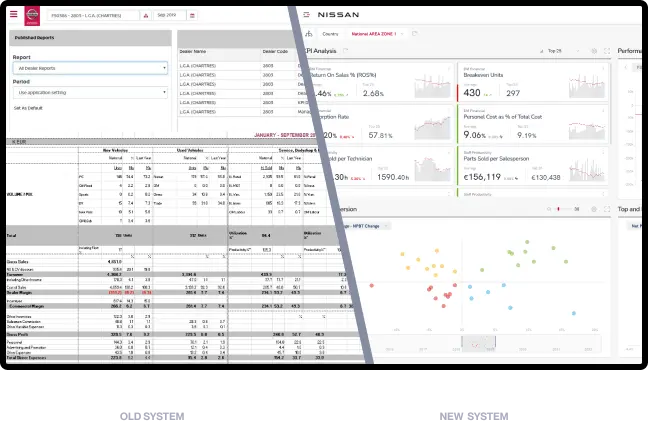Click the 1590.40h top value
Image resolution: width=648 pixels, height=423 pixels.
tap(393, 177)
